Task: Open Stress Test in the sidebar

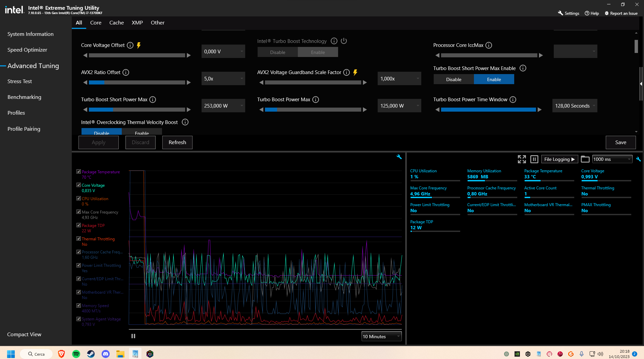Action: point(20,81)
